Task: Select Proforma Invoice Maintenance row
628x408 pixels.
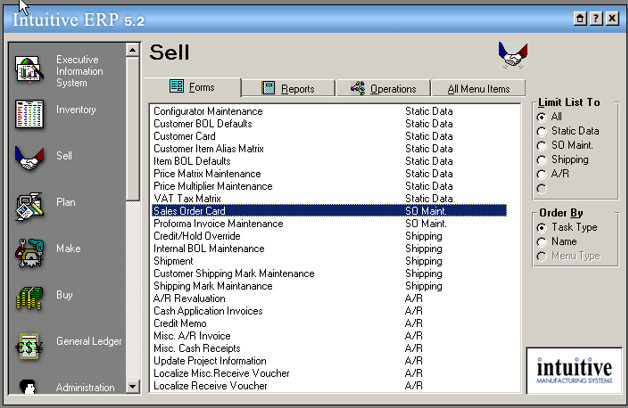Action: coord(329,223)
